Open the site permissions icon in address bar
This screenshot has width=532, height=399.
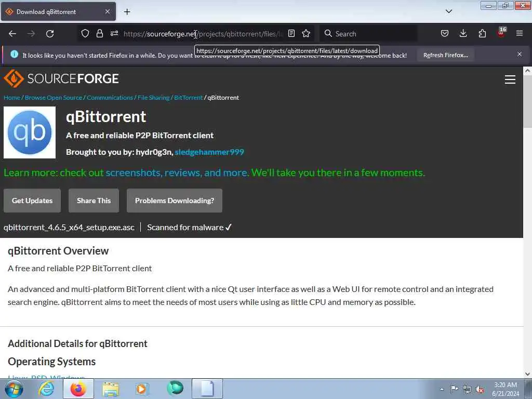point(114,33)
